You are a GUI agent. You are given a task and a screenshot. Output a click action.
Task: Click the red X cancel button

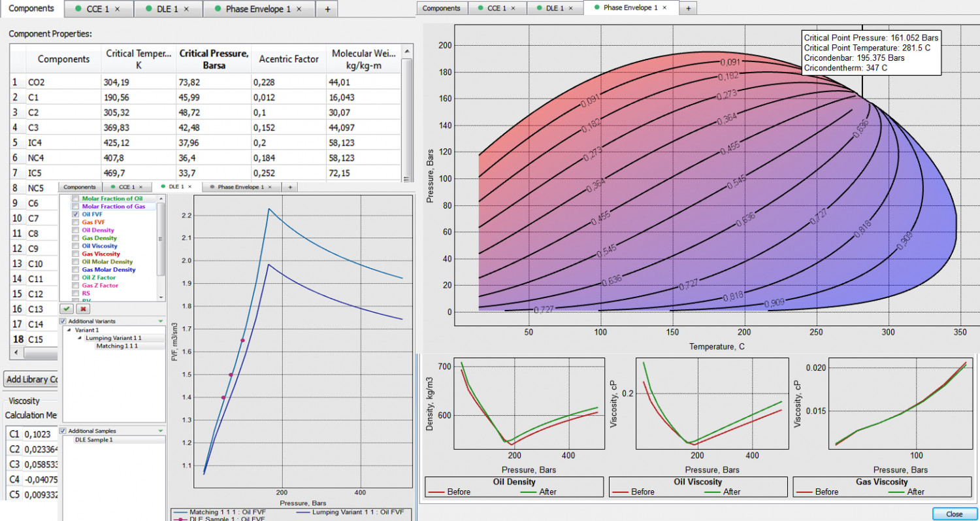coord(83,309)
